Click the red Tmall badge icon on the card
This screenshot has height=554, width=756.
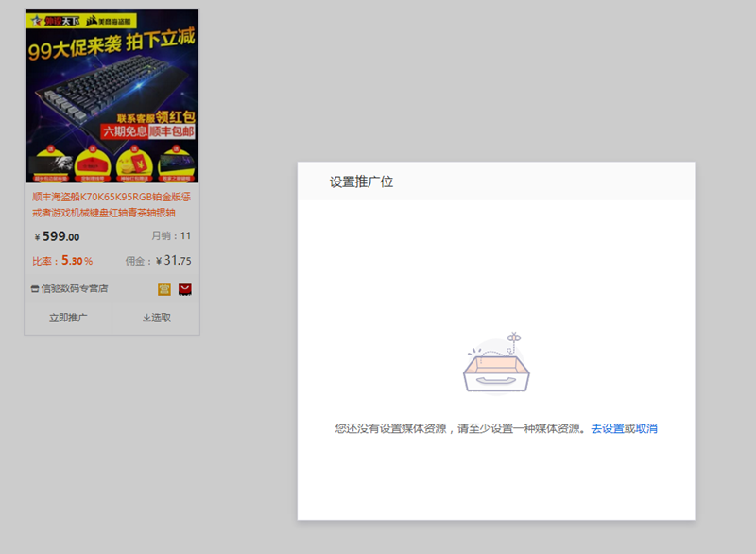point(185,288)
